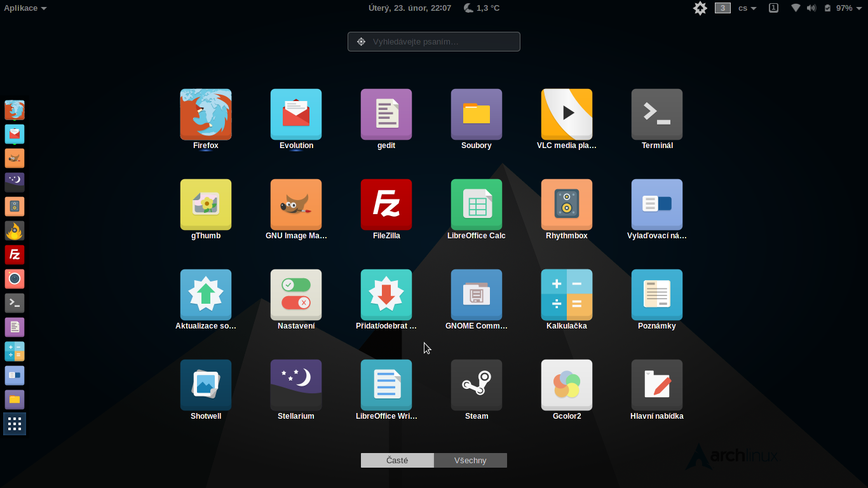Screen dimensions: 868x488
Task: Launch VLC media player
Action: click(567, 115)
